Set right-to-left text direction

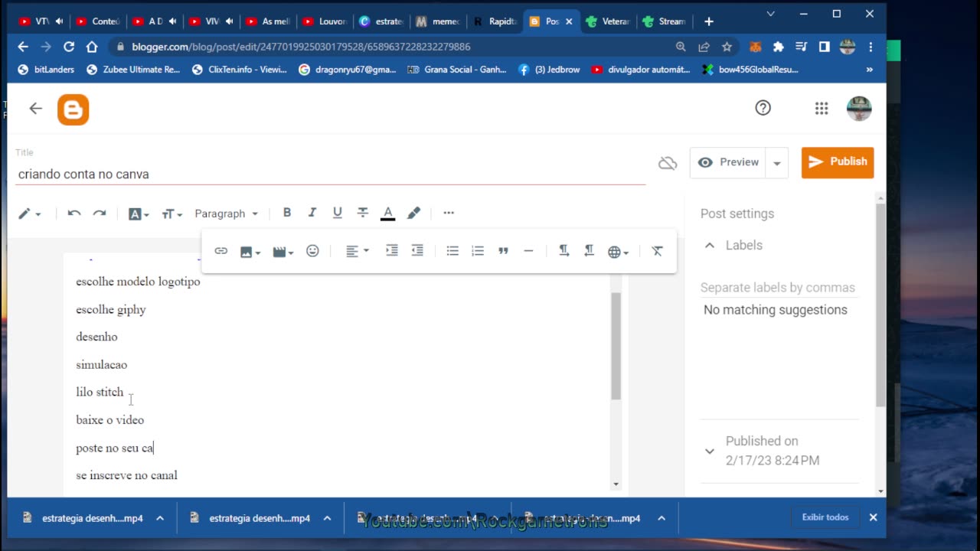[x=589, y=251]
